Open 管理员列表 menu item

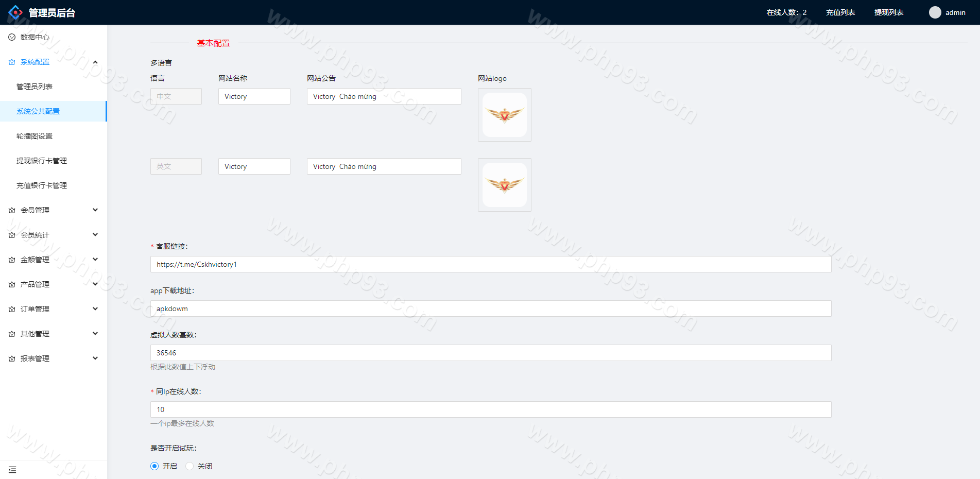[x=35, y=87]
